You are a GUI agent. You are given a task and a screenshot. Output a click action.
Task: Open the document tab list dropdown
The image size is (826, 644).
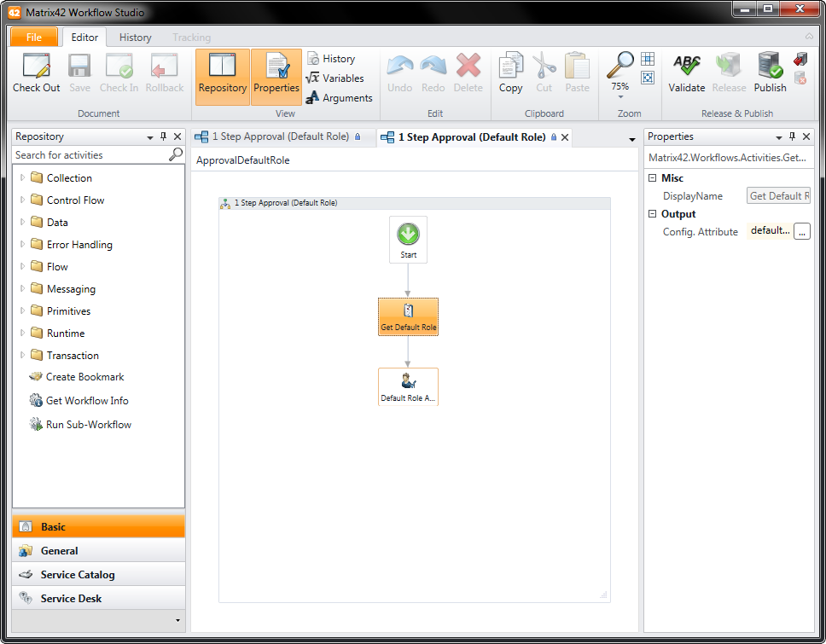point(631,140)
